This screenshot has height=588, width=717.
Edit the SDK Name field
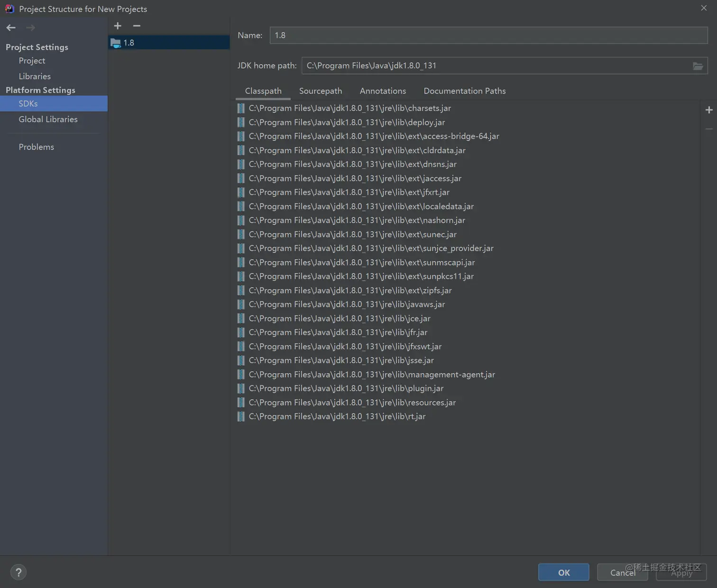[488, 36]
